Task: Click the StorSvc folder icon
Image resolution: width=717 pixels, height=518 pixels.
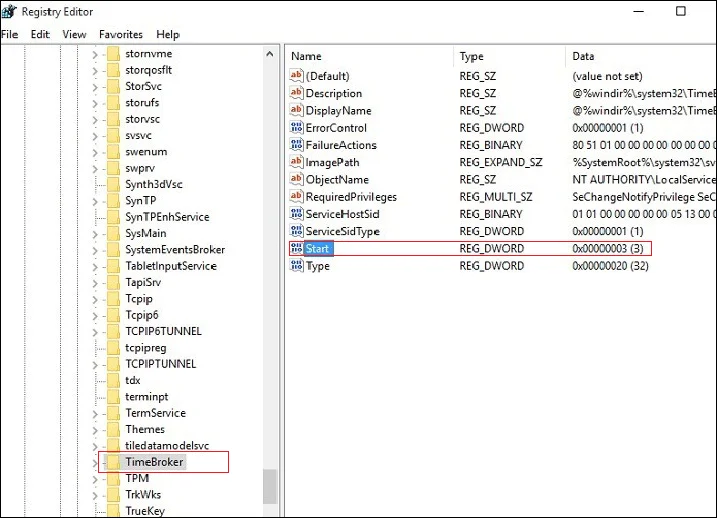Action: click(x=113, y=86)
